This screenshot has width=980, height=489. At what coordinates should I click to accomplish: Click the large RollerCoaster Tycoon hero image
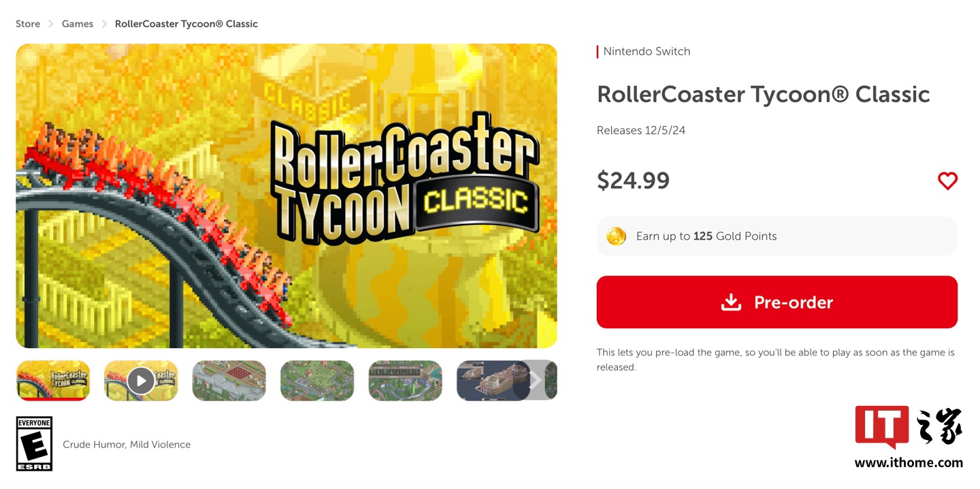tap(286, 196)
